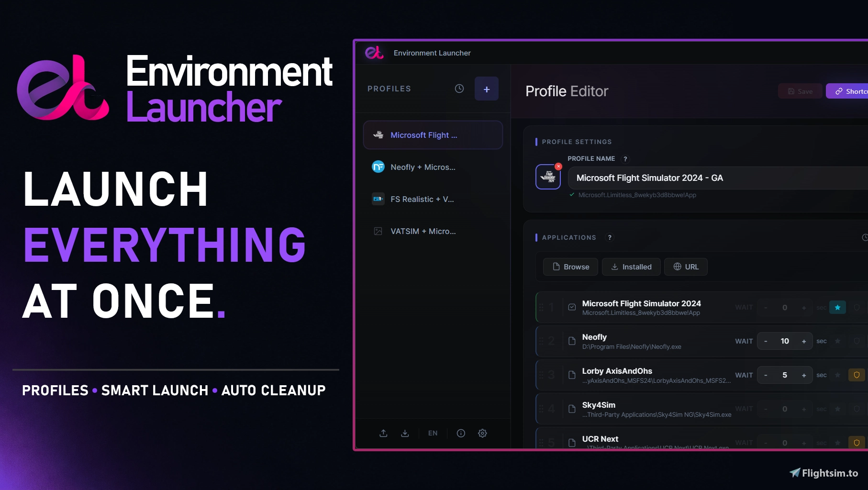
Task: Select the Microsoft Flight profile
Action: (x=433, y=135)
